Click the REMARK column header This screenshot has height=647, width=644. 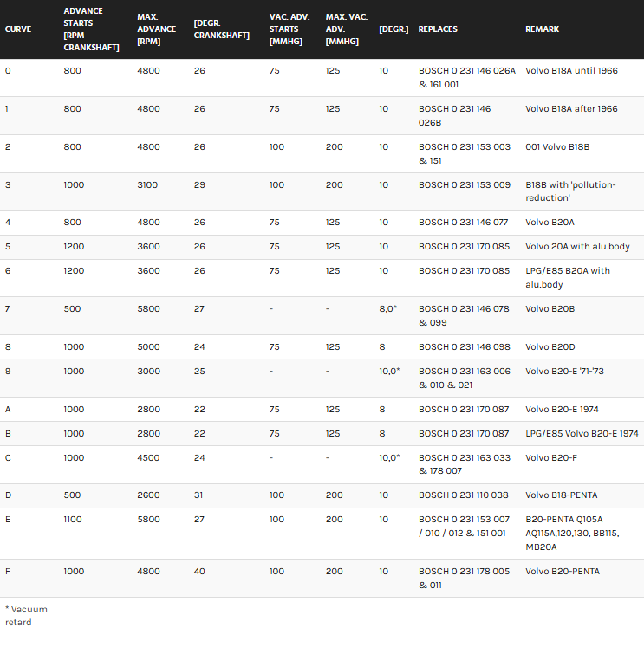coord(542,29)
